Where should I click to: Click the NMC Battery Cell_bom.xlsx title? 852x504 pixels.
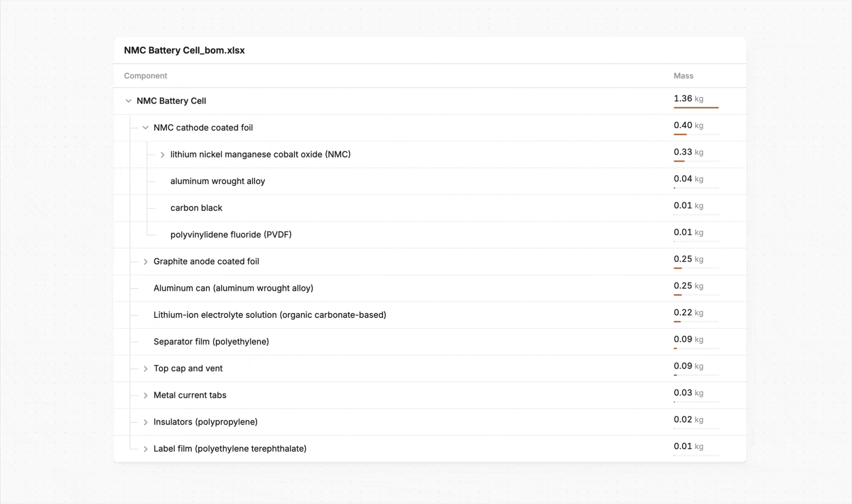[184, 50]
